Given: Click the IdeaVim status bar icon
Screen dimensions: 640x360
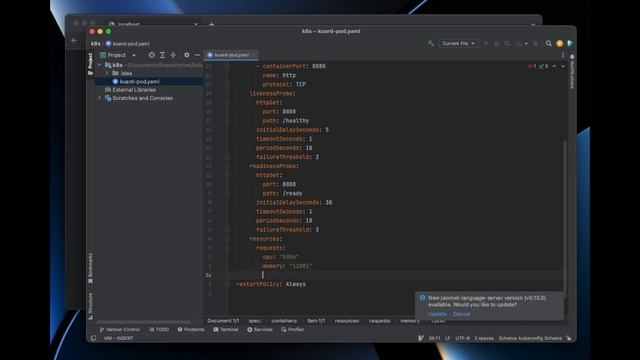Looking at the screenshot, I should coord(420,338).
